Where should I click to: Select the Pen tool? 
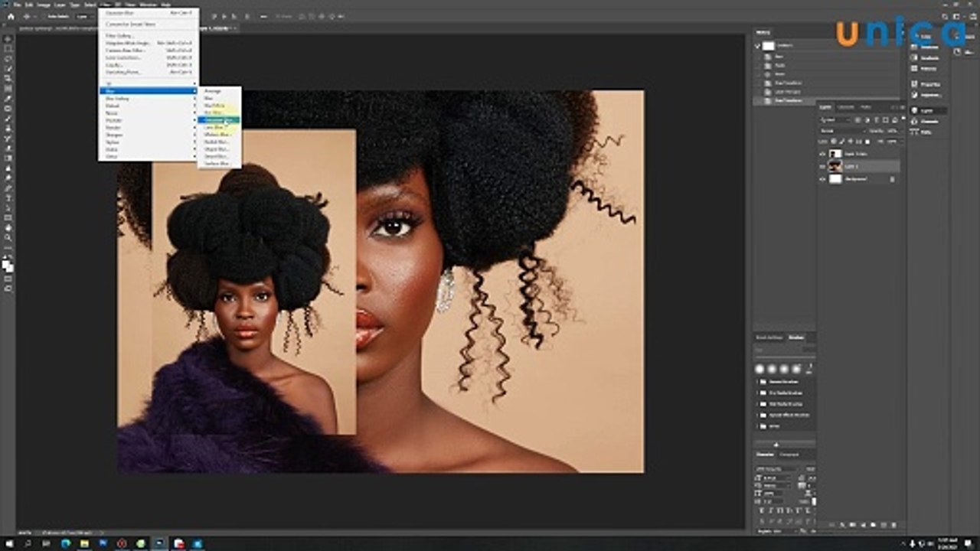pos(8,187)
